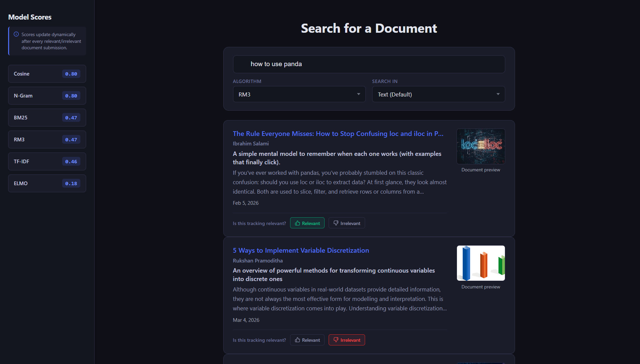Select the Cosine model score card

point(47,74)
